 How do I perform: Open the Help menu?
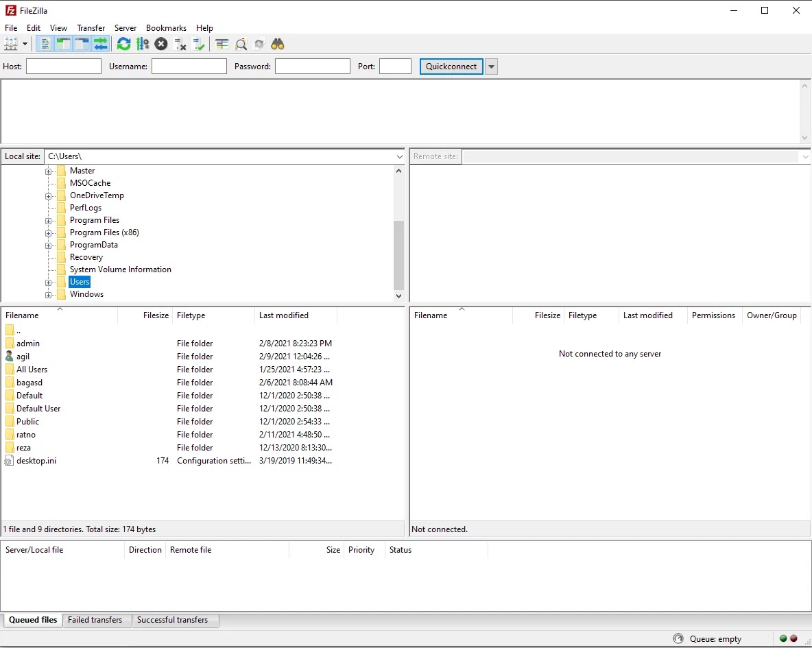[x=204, y=28]
